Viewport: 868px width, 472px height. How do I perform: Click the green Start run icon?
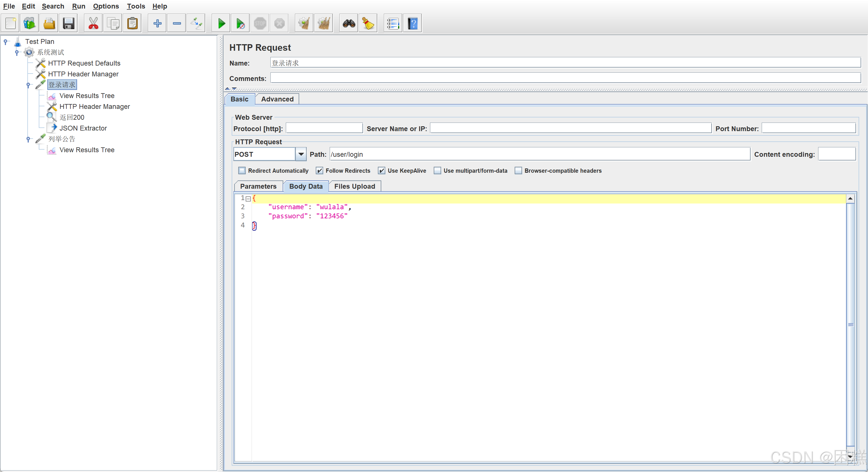[x=221, y=23]
